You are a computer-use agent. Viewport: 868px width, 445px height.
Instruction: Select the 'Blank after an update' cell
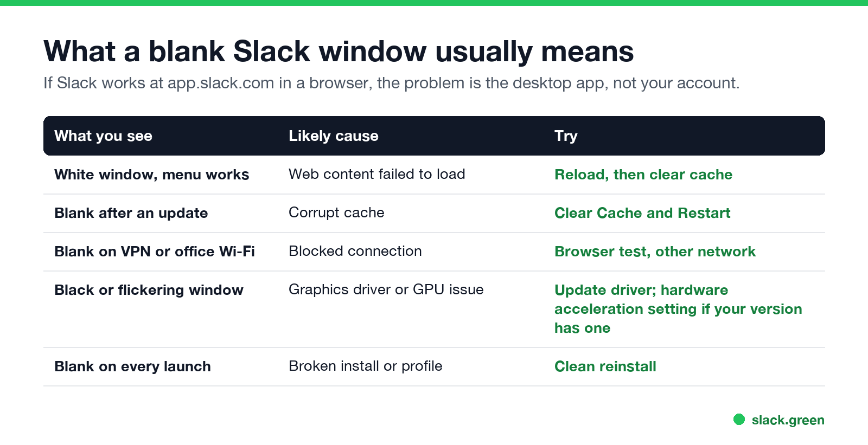coord(131,213)
